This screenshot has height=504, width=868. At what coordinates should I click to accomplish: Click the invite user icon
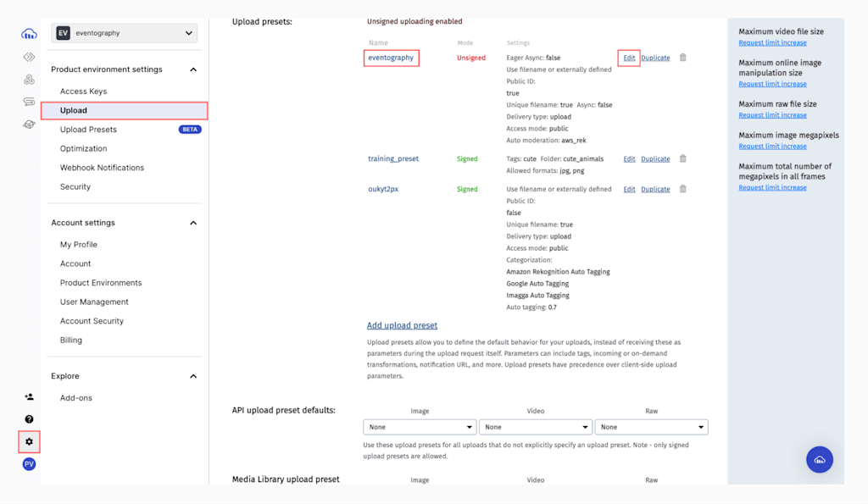coord(30,396)
